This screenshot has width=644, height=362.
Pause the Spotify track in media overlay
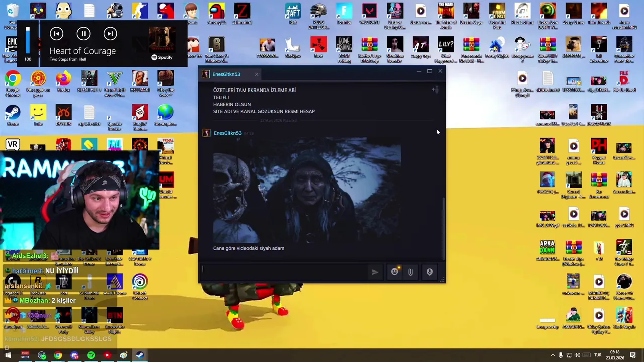point(84,34)
